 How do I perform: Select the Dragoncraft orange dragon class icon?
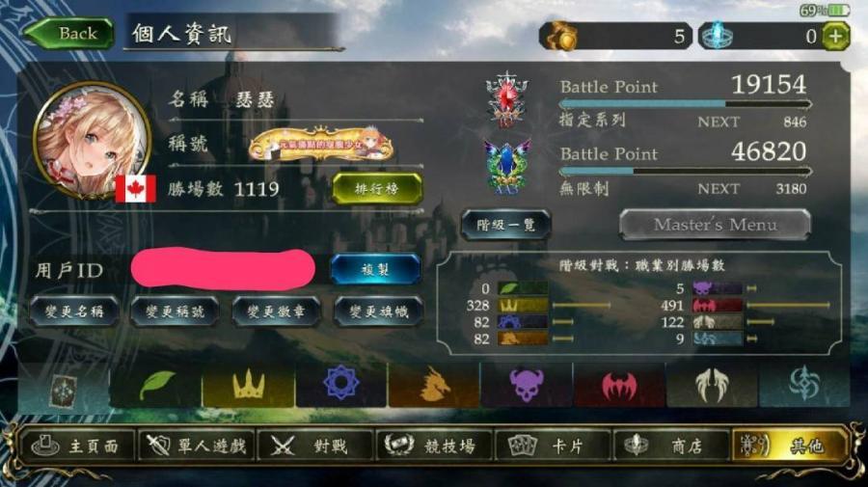point(434,385)
